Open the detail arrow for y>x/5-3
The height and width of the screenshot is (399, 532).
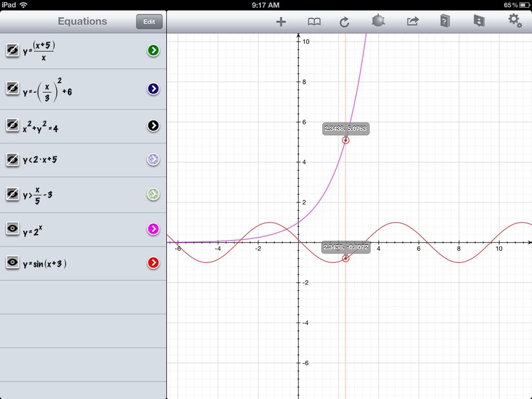pos(153,194)
